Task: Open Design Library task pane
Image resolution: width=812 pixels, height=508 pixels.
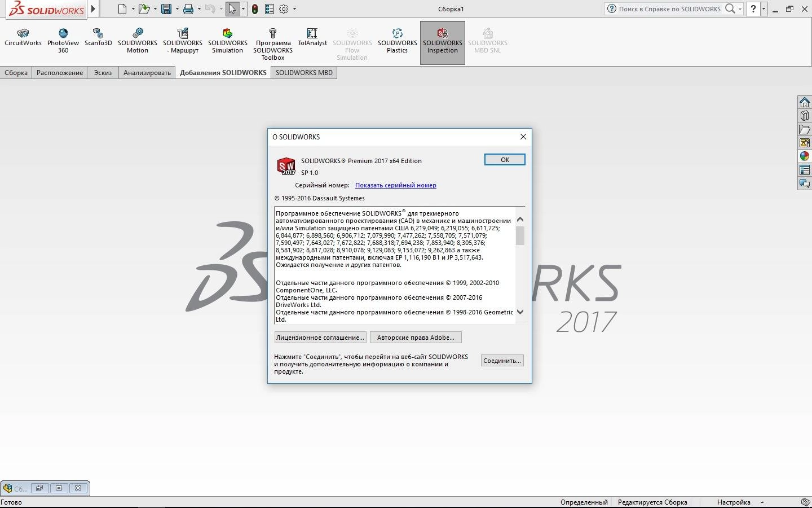Action: point(805,116)
